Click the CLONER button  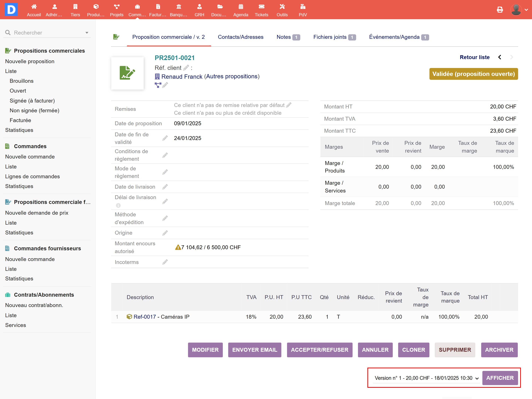tap(413, 350)
